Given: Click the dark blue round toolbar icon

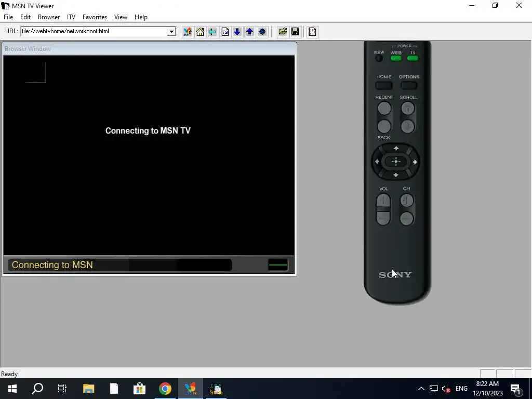Looking at the screenshot, I should tap(262, 32).
